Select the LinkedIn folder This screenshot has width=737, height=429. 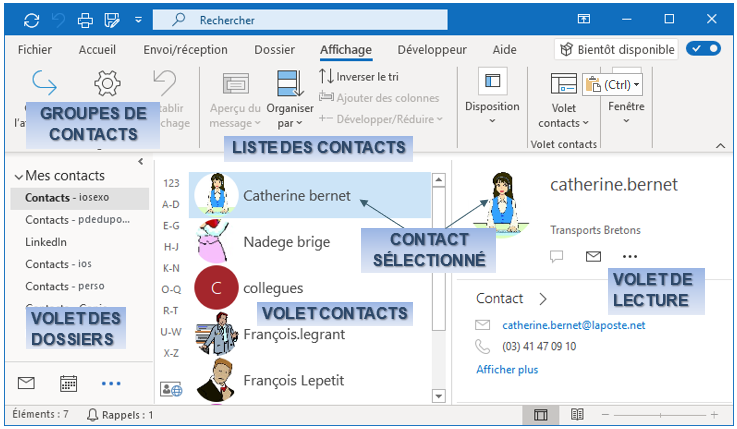point(46,242)
